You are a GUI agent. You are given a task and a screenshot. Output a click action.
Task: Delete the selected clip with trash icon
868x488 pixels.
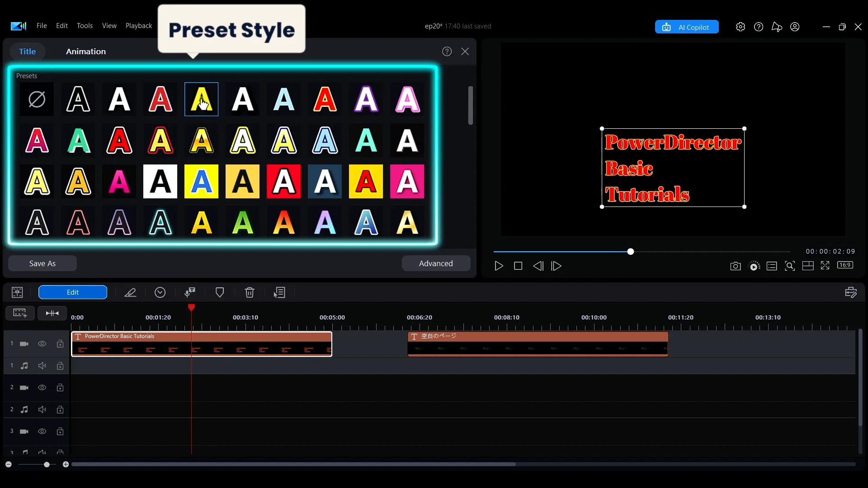[250, 292]
